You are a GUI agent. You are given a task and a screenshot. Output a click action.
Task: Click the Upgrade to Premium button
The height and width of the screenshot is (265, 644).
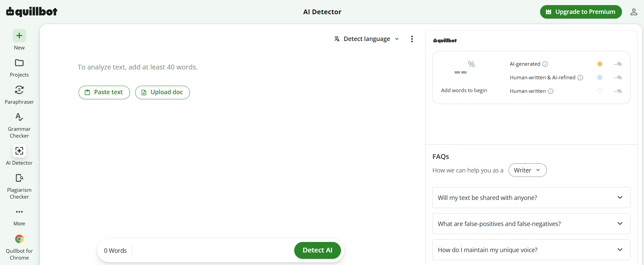click(x=581, y=12)
